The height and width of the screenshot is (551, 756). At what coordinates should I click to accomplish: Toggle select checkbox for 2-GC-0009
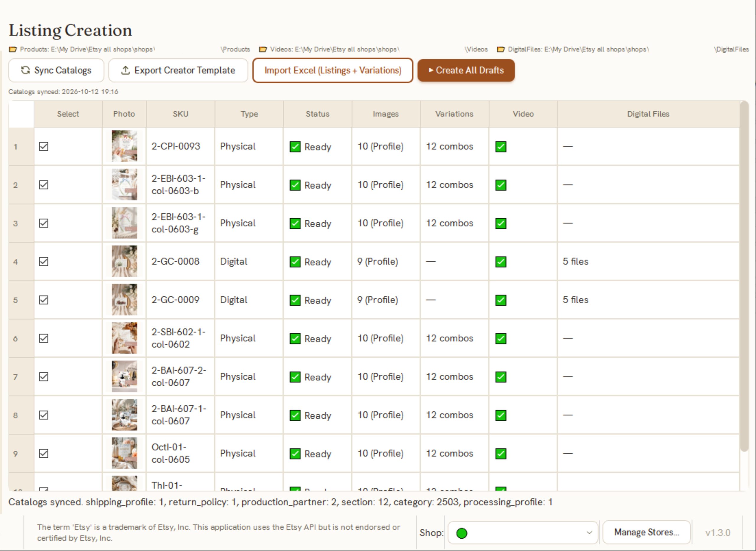(x=44, y=300)
